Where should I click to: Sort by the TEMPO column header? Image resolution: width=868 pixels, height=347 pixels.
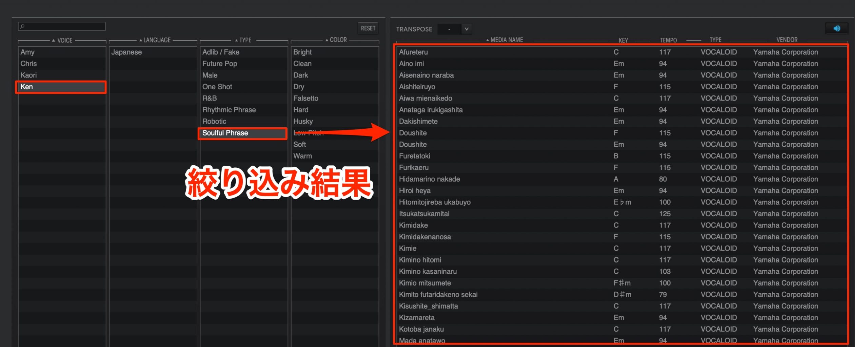[668, 40]
